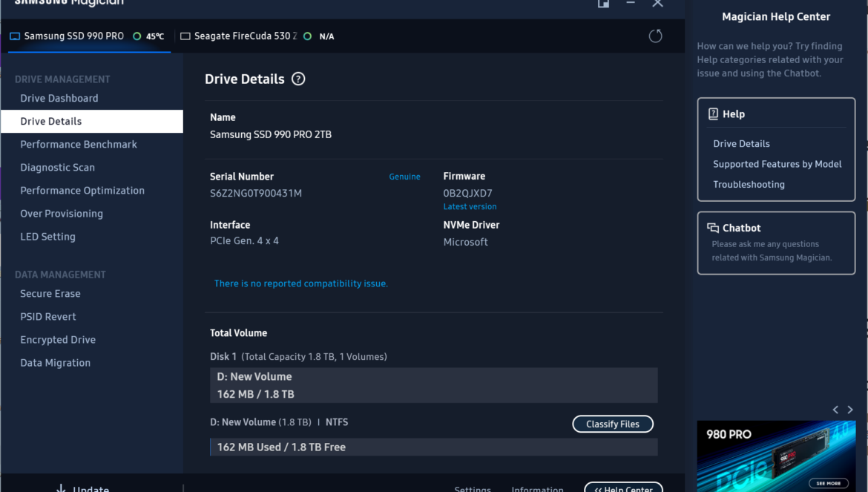Click firmware value 0B2QJXD7
Viewport: 868px width, 492px height.
tap(468, 193)
